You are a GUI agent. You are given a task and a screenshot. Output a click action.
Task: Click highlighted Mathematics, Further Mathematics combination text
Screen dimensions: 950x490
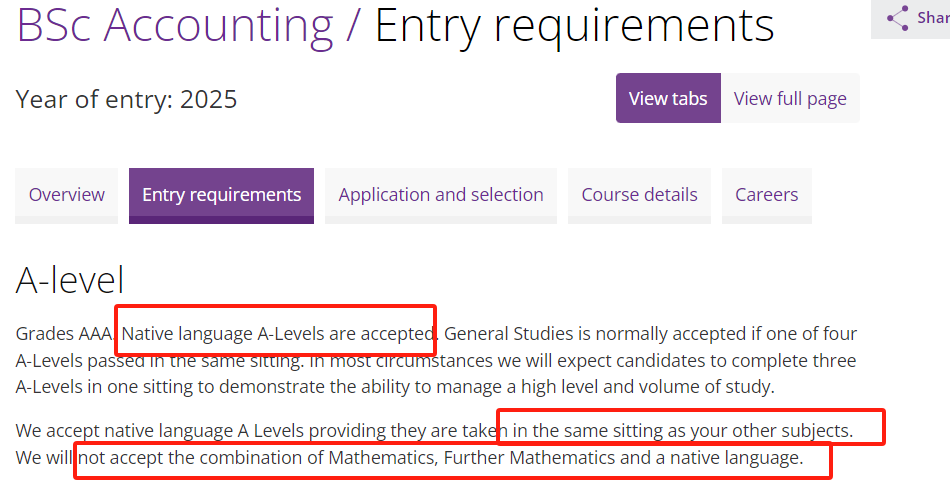coord(441,457)
